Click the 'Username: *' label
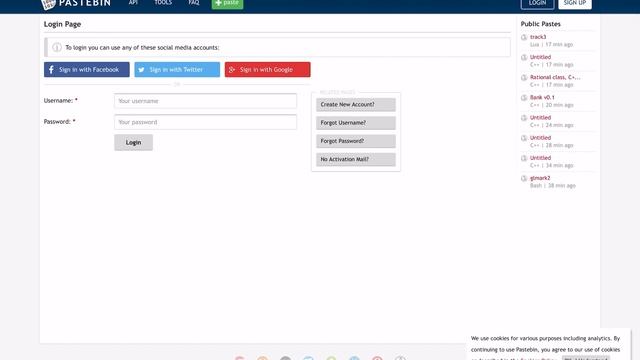Screen dimensions: 640x360 60,100
